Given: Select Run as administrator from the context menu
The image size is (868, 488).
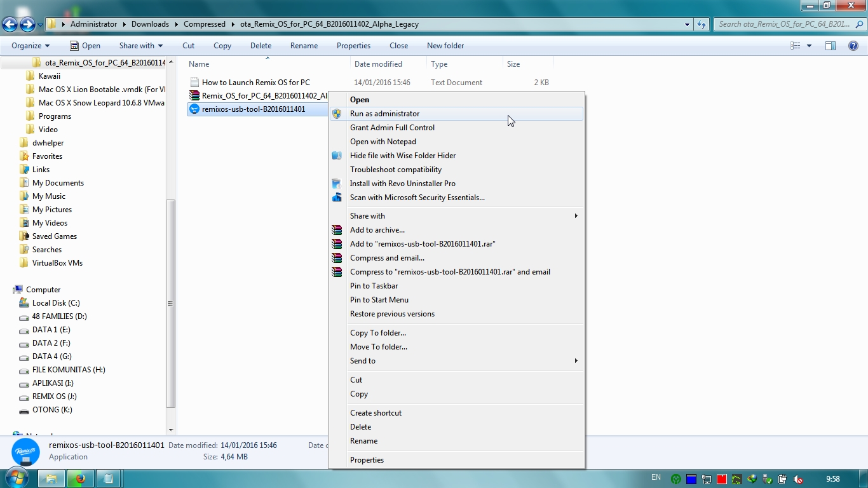Looking at the screenshot, I should (456, 114).
